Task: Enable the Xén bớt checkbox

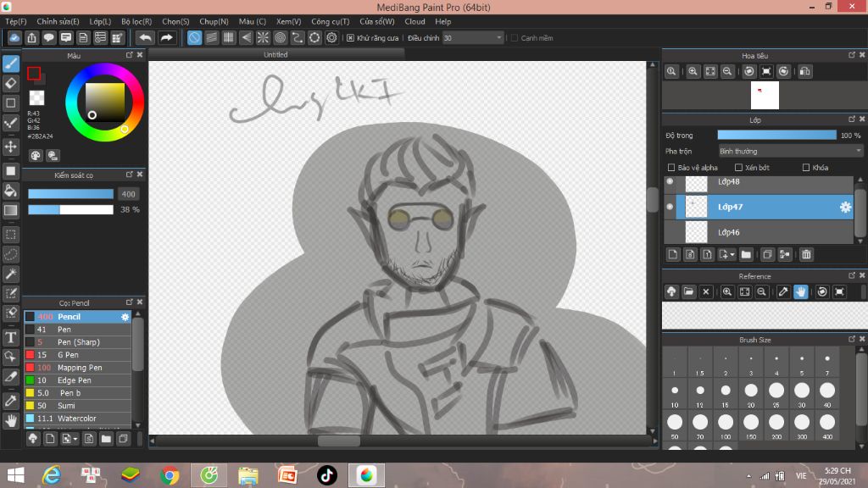Action: click(738, 168)
